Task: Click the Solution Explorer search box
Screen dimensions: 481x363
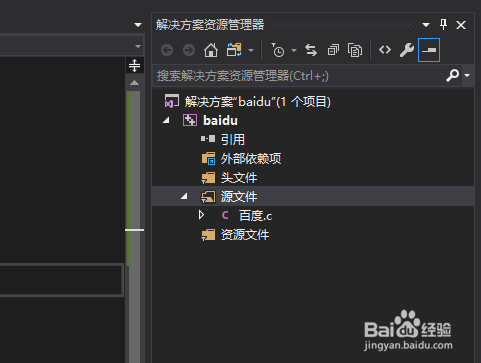Action: pos(299,76)
